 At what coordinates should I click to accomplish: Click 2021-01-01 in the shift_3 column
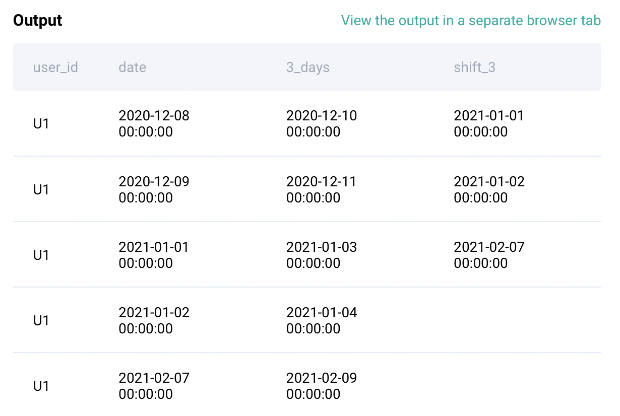[489, 123]
